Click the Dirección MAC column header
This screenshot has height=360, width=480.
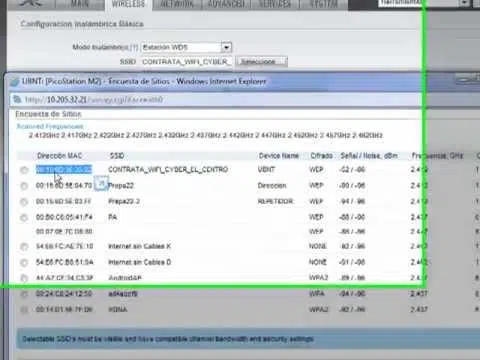tap(60, 156)
